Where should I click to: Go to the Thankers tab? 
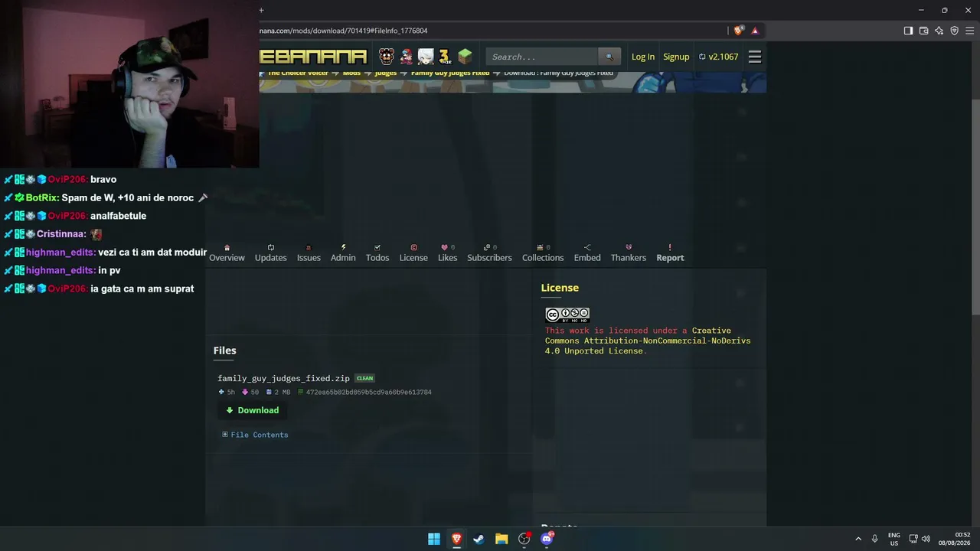click(x=629, y=253)
